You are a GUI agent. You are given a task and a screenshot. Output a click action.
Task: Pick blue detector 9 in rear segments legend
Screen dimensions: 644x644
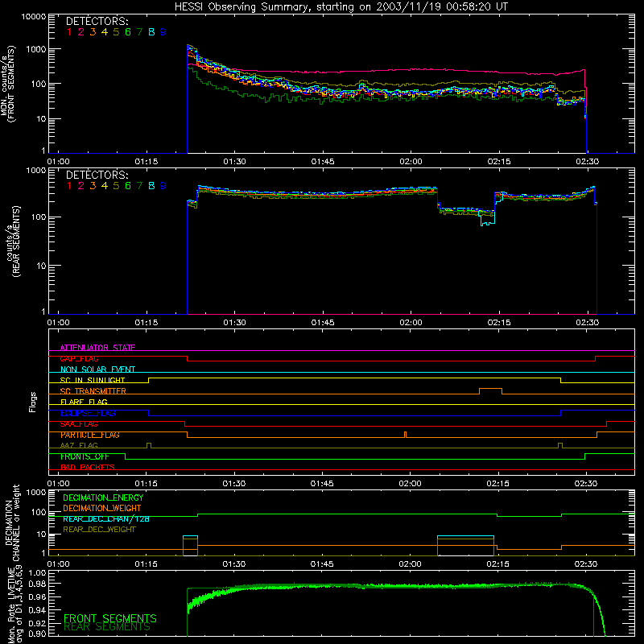point(163,186)
